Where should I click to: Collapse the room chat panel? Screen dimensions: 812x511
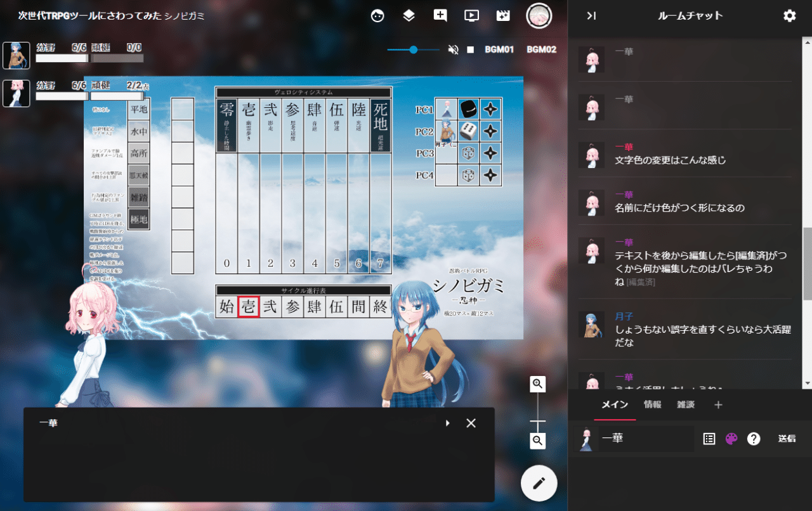click(591, 16)
